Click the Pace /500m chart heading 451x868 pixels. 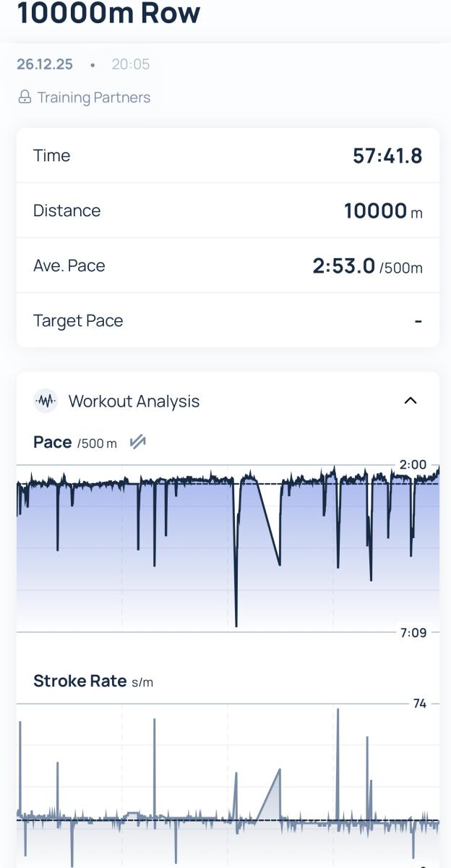pyautogui.click(x=75, y=443)
